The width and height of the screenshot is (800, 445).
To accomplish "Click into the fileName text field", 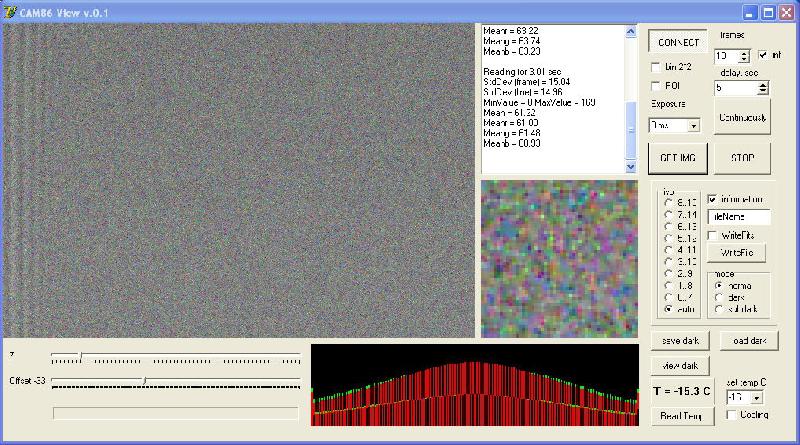I will [x=739, y=216].
